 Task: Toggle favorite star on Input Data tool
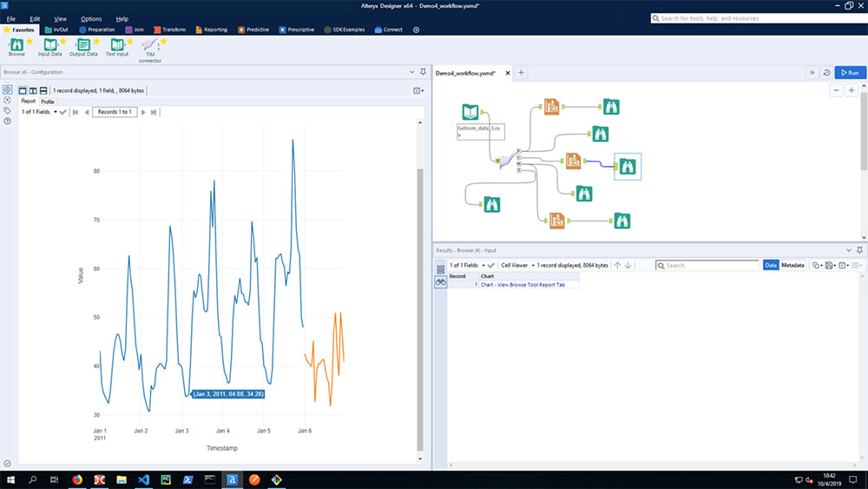[63, 42]
